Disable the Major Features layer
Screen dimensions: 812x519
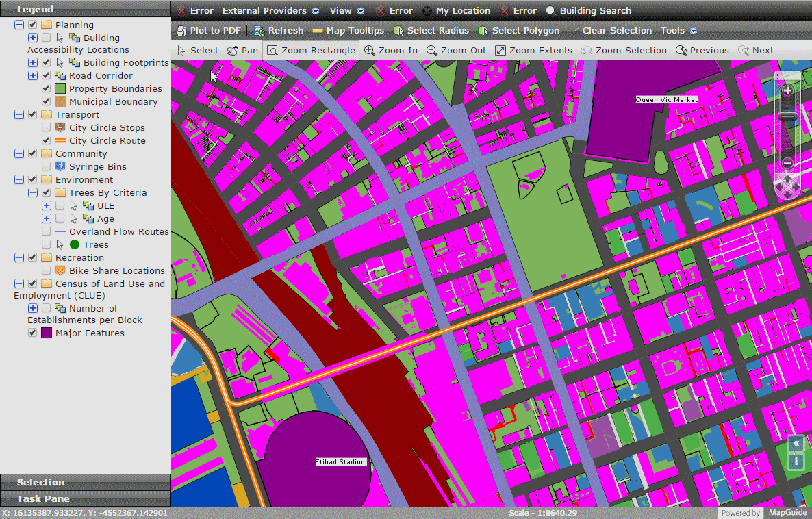pyautogui.click(x=31, y=332)
